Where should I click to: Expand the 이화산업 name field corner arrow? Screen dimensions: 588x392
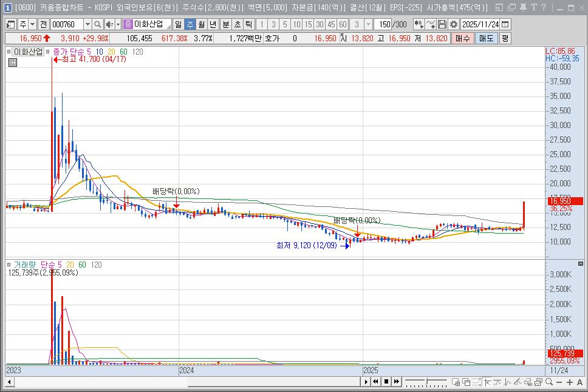pyautogui.click(x=168, y=27)
